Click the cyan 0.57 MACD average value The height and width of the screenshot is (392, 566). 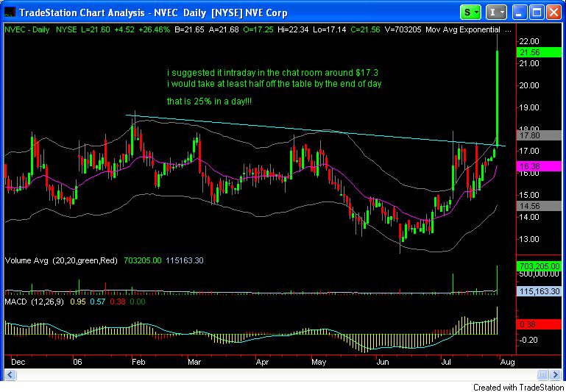tap(97, 302)
